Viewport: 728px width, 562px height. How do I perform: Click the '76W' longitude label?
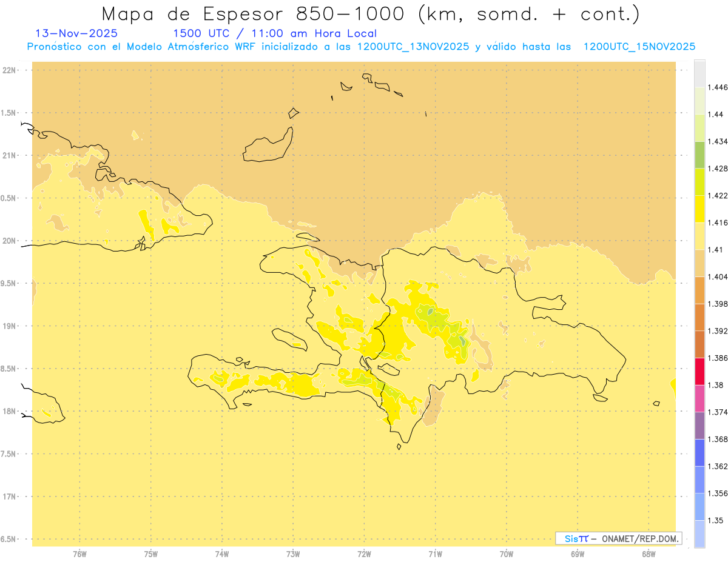pyautogui.click(x=79, y=554)
